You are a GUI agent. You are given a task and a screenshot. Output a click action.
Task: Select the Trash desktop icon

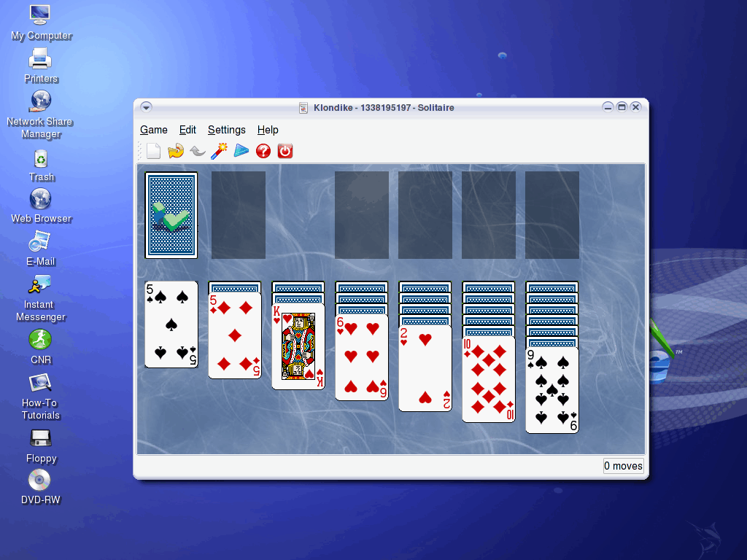(42, 166)
